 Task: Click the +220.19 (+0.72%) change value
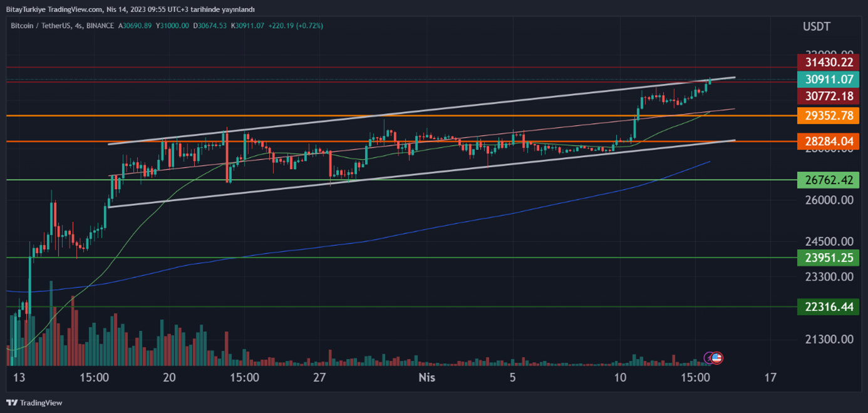[294, 26]
